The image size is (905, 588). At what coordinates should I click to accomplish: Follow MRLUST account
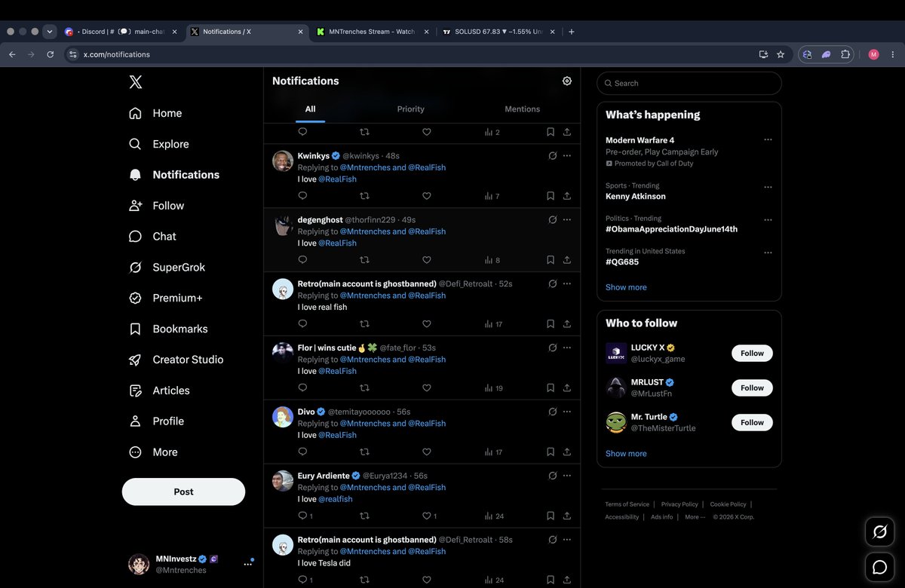pos(752,387)
